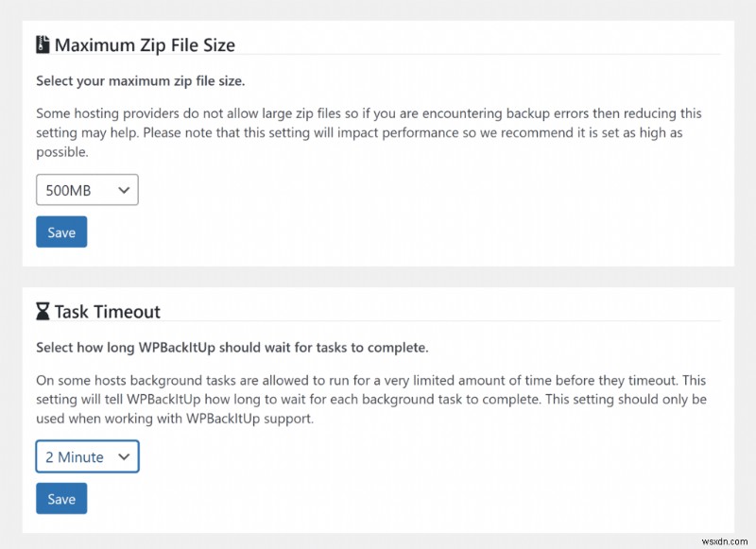This screenshot has height=549, width=756.
Task: Click the chevron arrow in the 2 Minute selector
Action: coord(123,456)
